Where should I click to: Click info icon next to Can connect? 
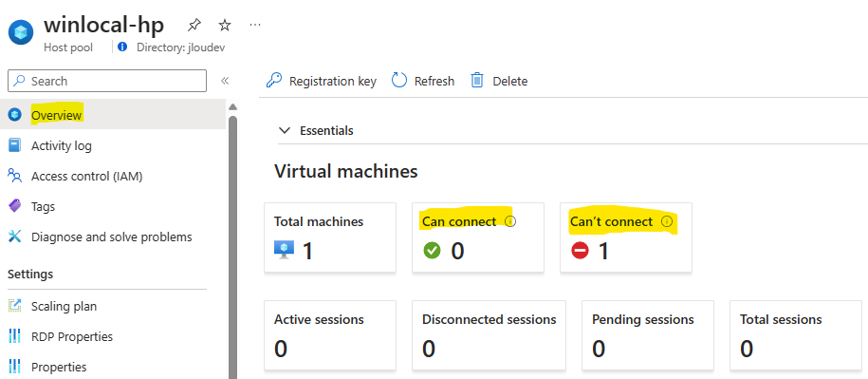pos(510,221)
